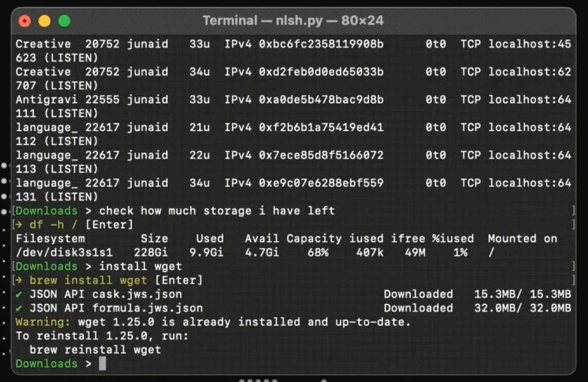Click the green 'Downloads' before 'check how much'
This screenshot has height=382, width=588.
[47, 211]
